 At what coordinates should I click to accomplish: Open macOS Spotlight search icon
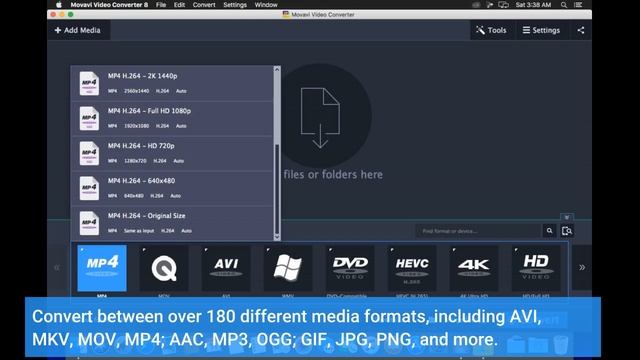coord(564,5)
